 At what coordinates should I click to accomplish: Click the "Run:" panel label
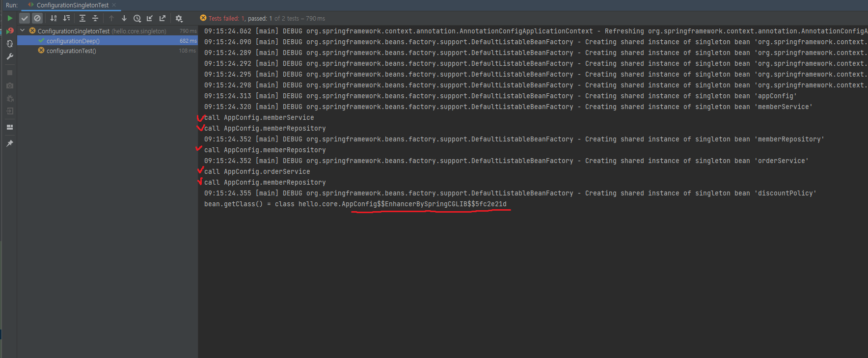pos(12,5)
